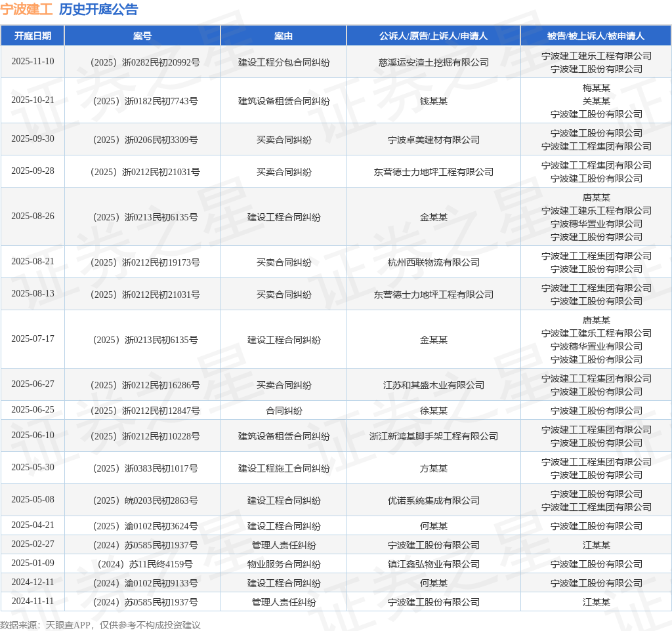The image size is (672, 631).
Task: Click 建设工程施工合同纠纷 cell
Action: (283, 468)
